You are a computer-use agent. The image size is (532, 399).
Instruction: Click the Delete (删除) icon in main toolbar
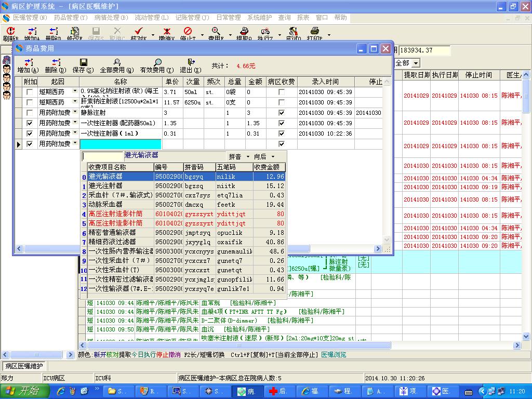pos(54,33)
